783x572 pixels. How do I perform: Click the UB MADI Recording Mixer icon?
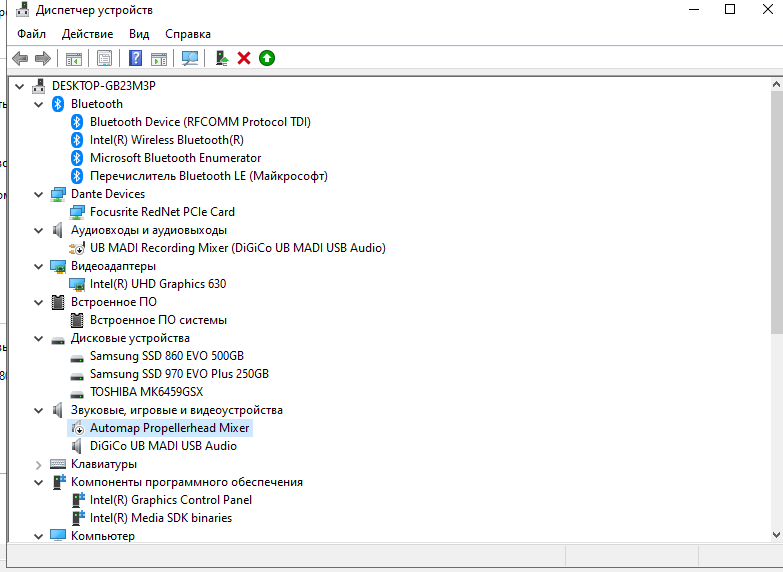[77, 248]
